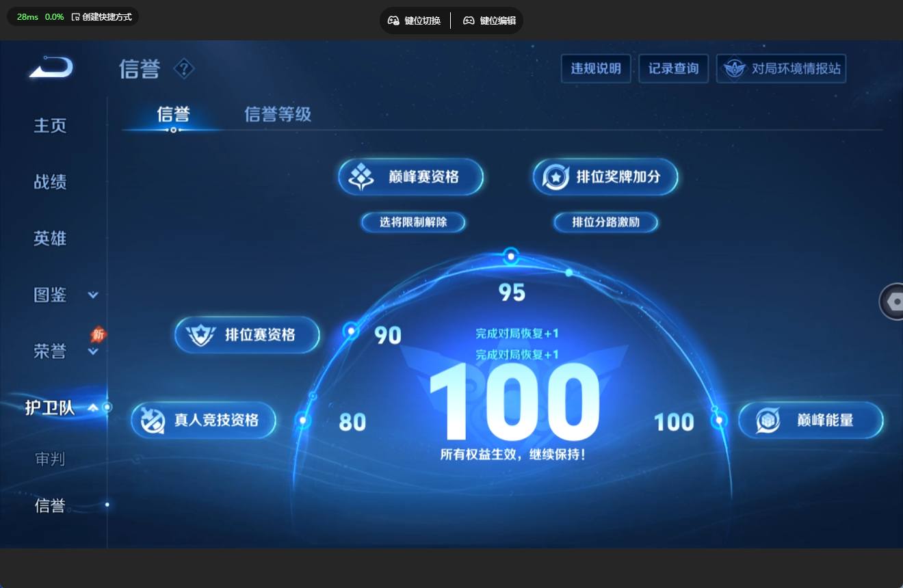
Task: Click the 巅峰赛资格 button
Action: coord(411,177)
